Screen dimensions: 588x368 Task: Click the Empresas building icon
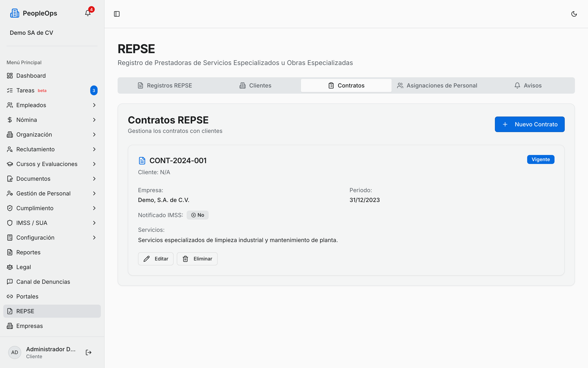click(x=10, y=326)
